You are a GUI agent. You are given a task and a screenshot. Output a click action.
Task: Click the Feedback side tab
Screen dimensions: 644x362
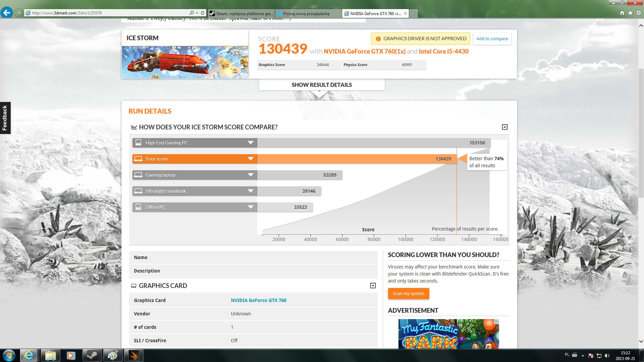tap(5, 118)
